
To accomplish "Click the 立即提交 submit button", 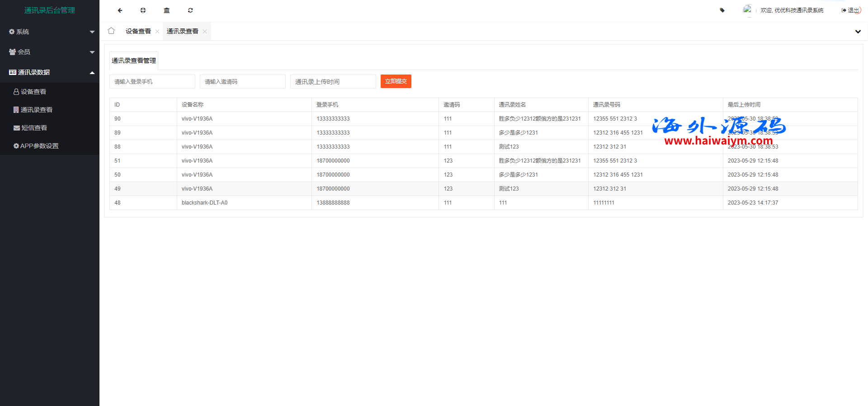I will click(396, 81).
